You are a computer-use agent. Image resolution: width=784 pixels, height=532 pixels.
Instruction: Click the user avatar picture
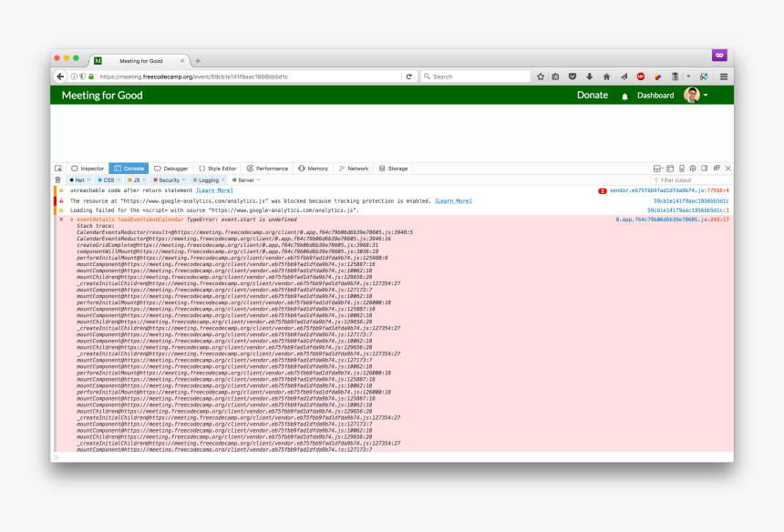(x=692, y=95)
